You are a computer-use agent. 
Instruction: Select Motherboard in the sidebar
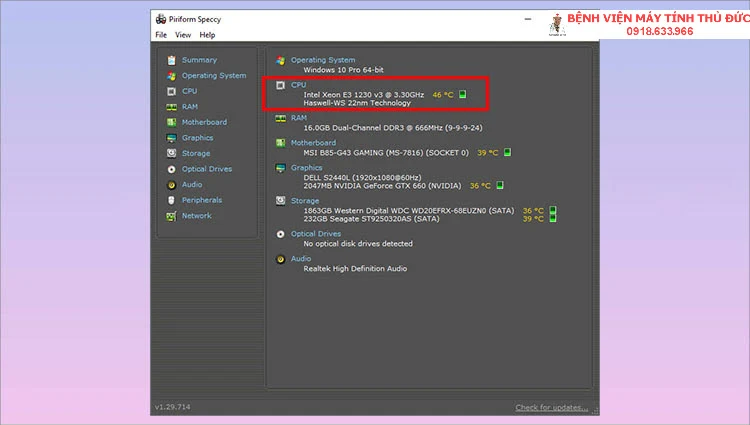pos(204,122)
